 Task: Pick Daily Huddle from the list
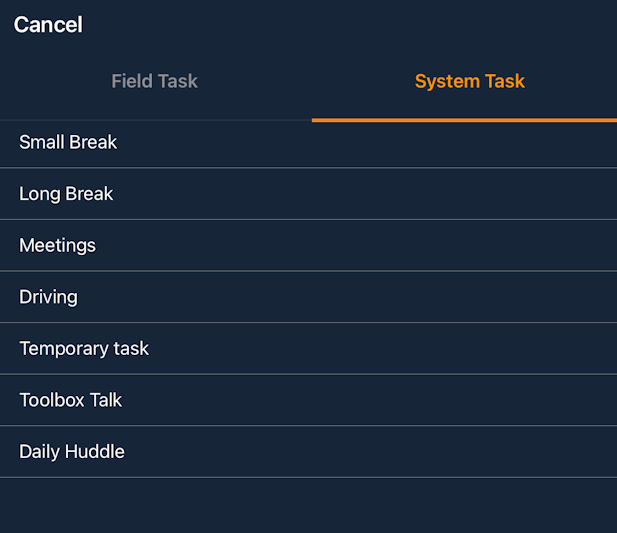(72, 452)
